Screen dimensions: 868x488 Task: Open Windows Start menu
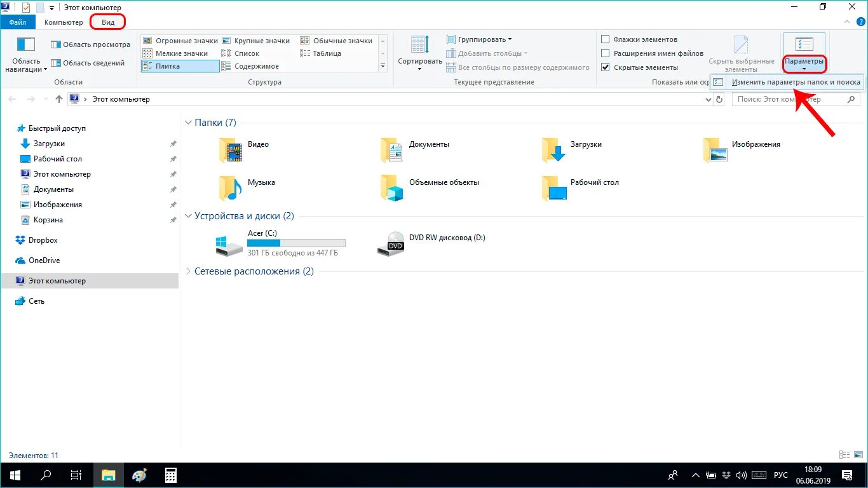pos(15,475)
